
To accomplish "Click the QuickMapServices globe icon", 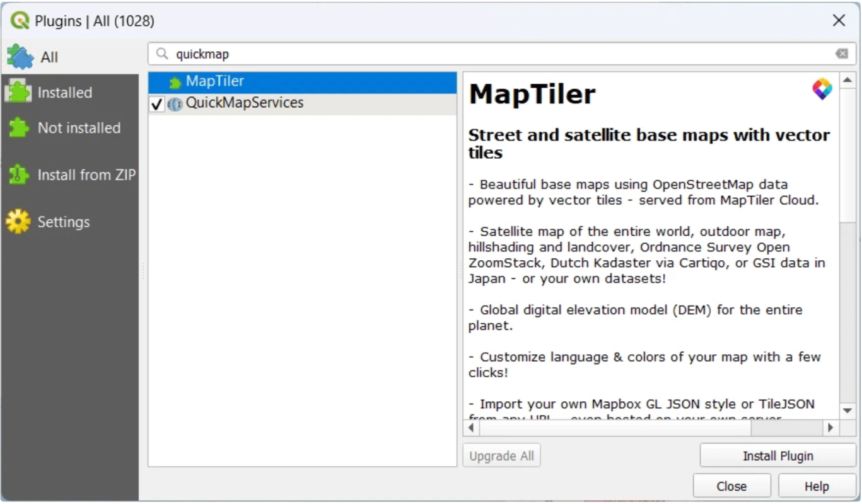I will point(175,104).
